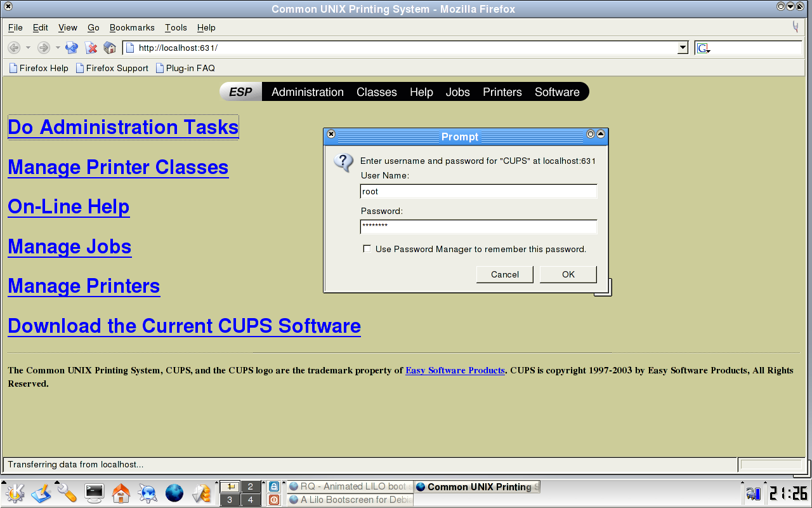Select Classes in the CUPS nav bar
Image resolution: width=812 pixels, height=508 pixels.
tap(377, 92)
